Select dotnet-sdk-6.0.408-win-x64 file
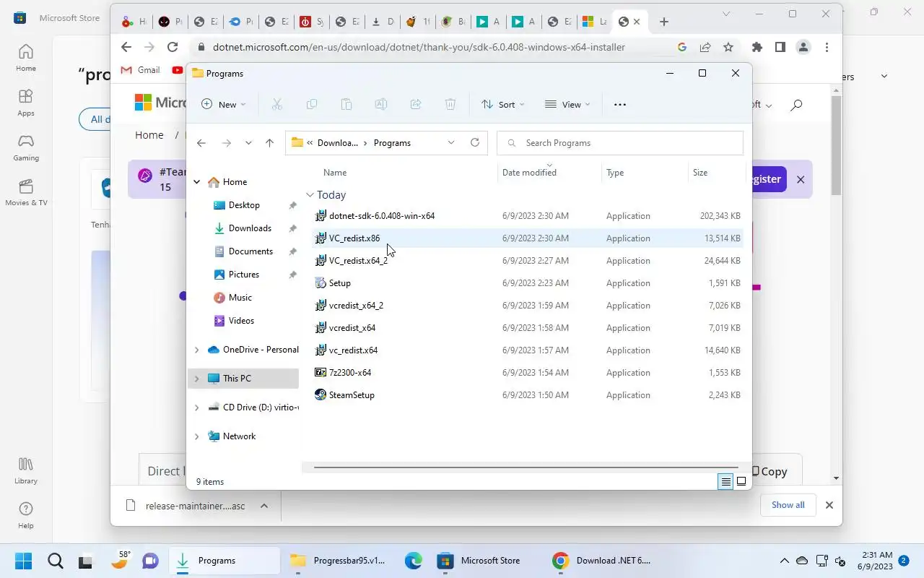This screenshot has height=578, width=924. pyautogui.click(x=528, y=216)
